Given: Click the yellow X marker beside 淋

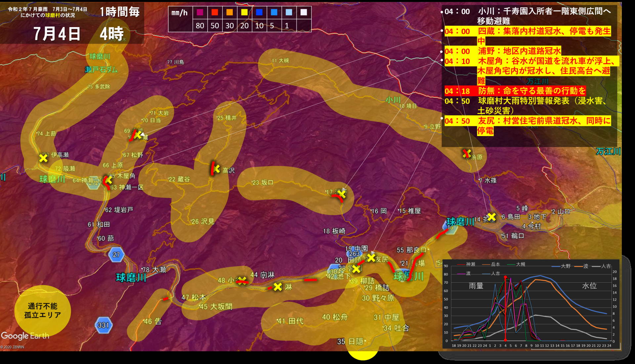Looking at the screenshot, I should pos(278,287).
